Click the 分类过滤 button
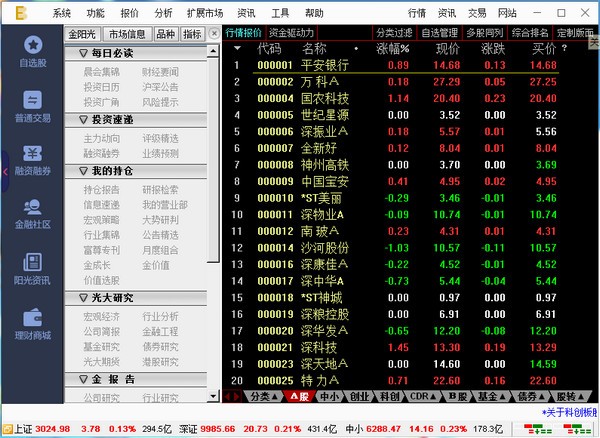Viewport: 600px width, 438px height. 393,33
